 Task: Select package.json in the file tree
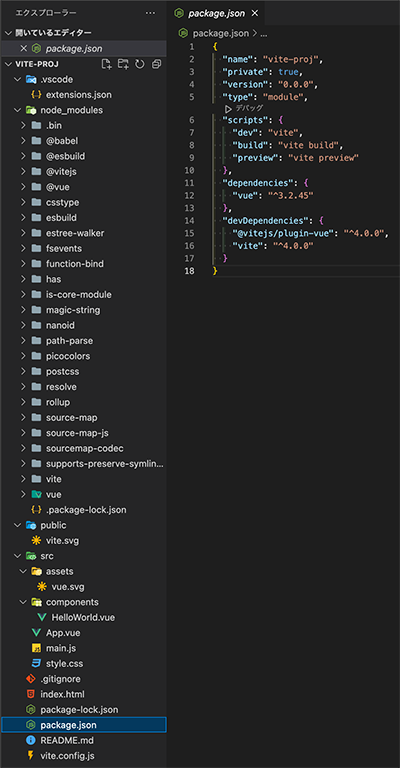click(83, 725)
